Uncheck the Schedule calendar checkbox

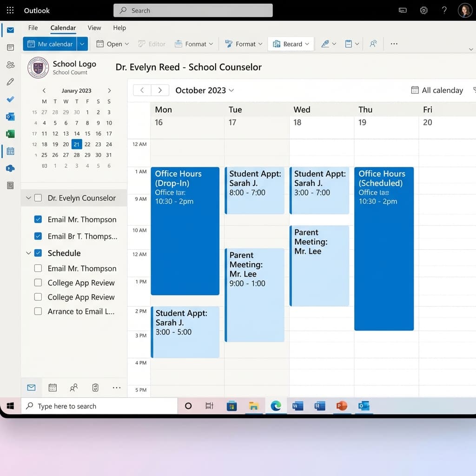(x=38, y=253)
